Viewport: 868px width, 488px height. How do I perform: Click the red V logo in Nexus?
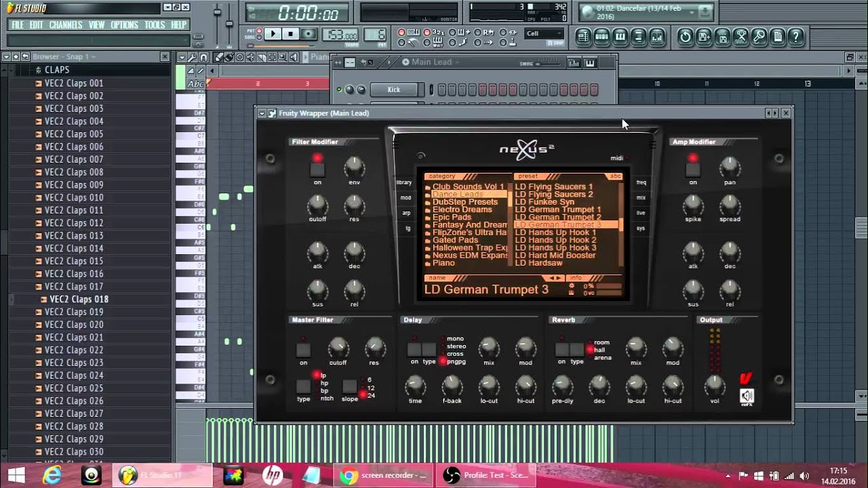745,378
